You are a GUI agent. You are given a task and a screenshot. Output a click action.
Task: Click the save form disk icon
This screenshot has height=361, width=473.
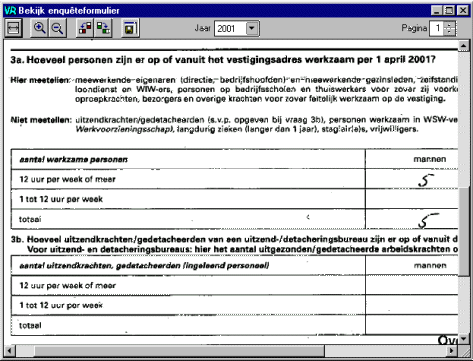click(x=130, y=28)
